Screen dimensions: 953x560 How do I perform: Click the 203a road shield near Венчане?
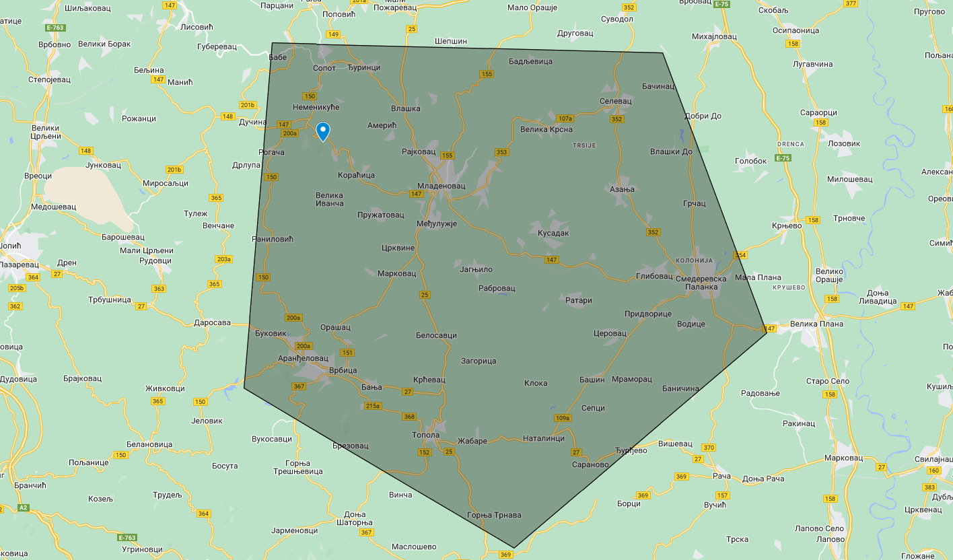(224, 259)
